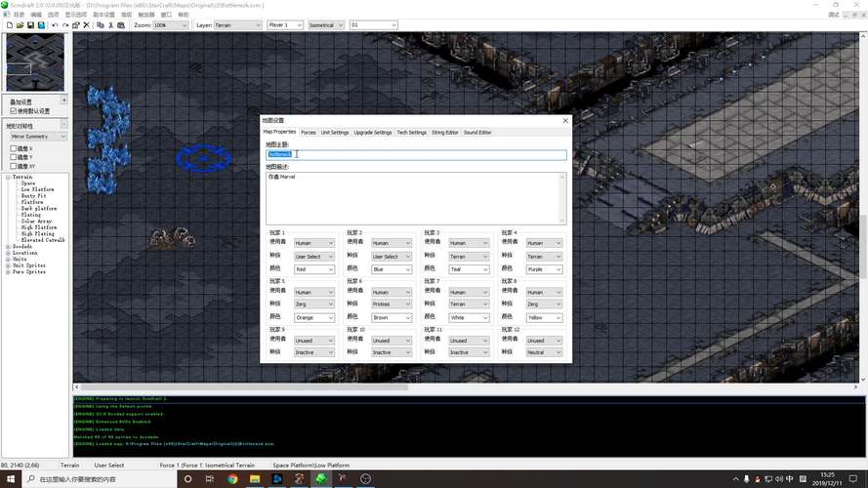
Task: Select Elevated Catwalk in terrain tree
Action: coord(43,240)
